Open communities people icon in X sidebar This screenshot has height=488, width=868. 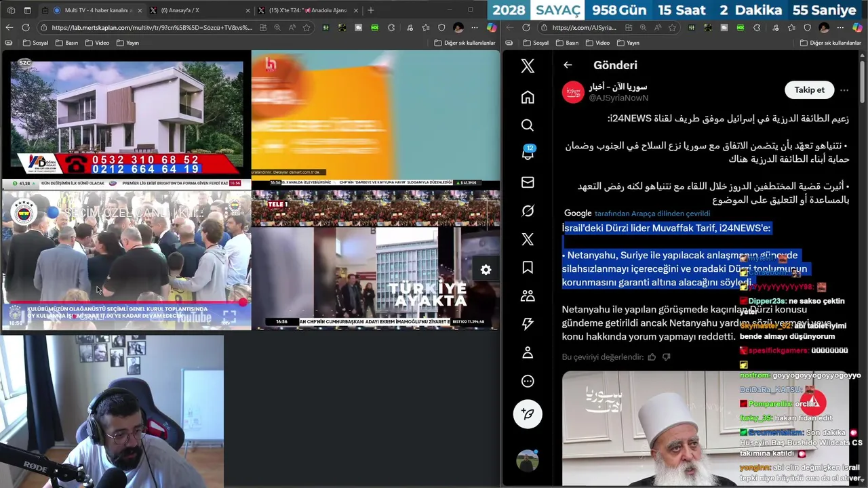click(528, 296)
